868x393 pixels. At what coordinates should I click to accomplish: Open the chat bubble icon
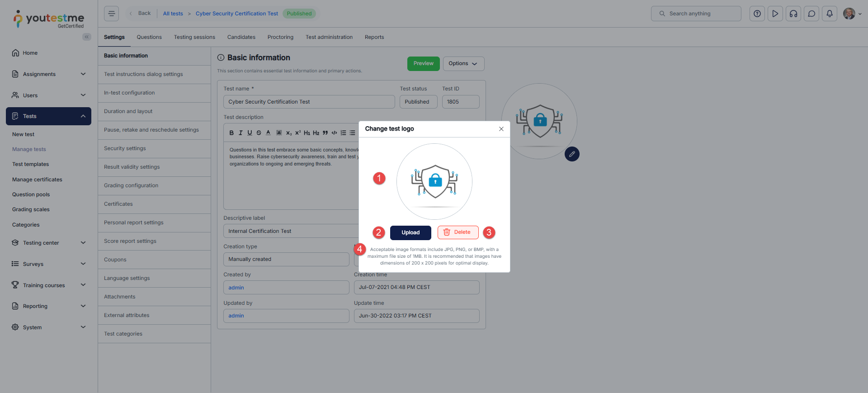811,14
